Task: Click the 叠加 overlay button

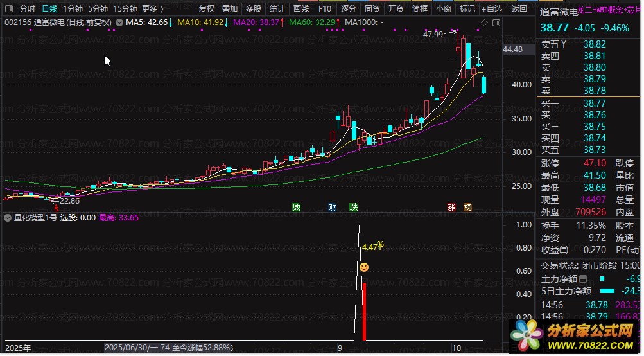Action: pos(230,8)
